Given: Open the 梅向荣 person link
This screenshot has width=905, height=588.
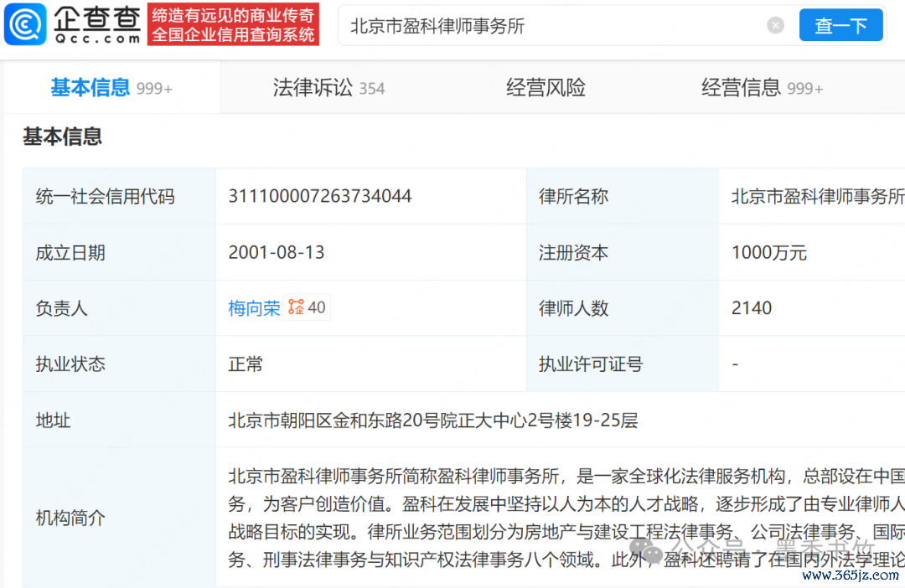Looking at the screenshot, I should (254, 308).
